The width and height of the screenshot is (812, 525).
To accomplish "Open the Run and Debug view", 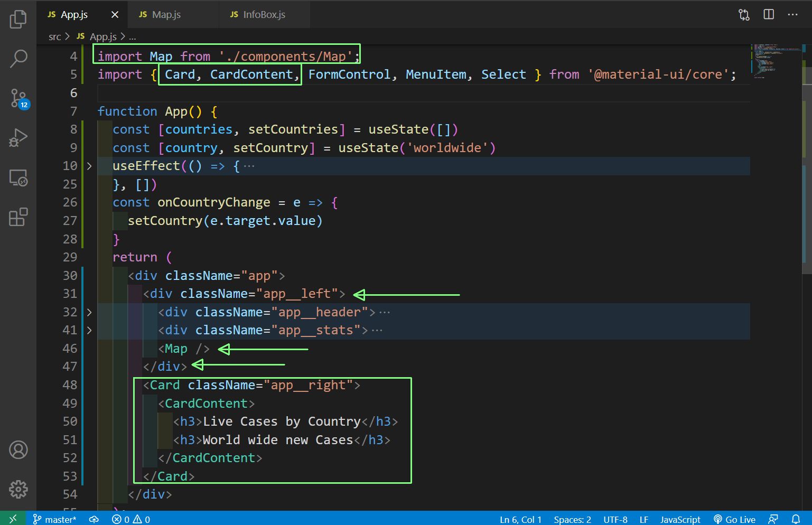I will 18,138.
